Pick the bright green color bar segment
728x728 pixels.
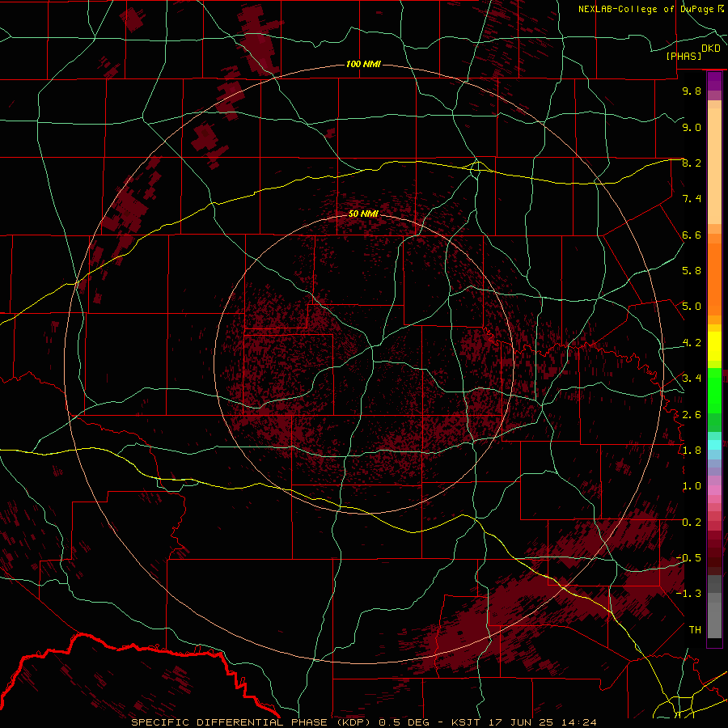coord(714,390)
